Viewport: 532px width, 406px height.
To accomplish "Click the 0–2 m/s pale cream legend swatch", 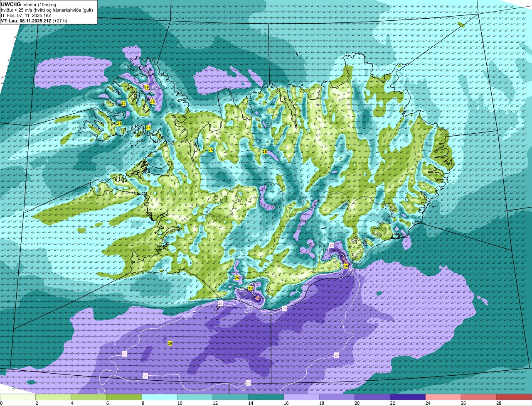I will [x=18, y=397].
